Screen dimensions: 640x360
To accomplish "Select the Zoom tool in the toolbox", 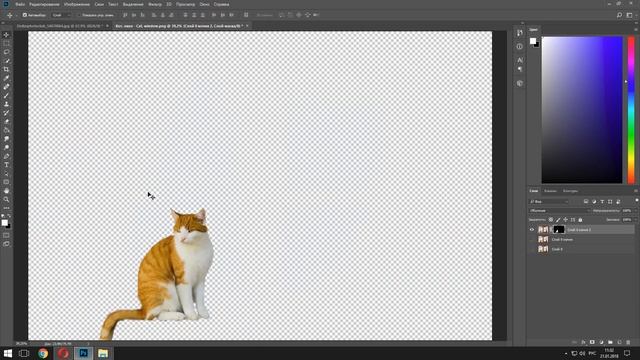I will 6,200.
